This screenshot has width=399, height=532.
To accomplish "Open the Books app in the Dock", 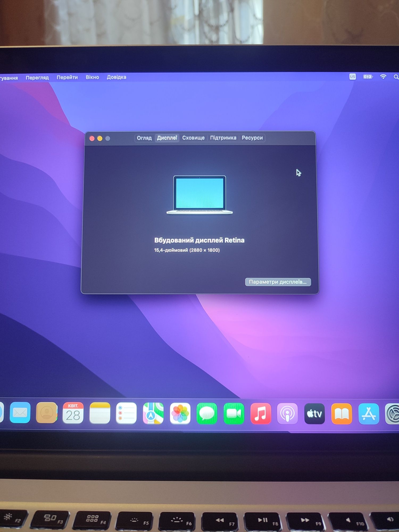I will (342, 414).
